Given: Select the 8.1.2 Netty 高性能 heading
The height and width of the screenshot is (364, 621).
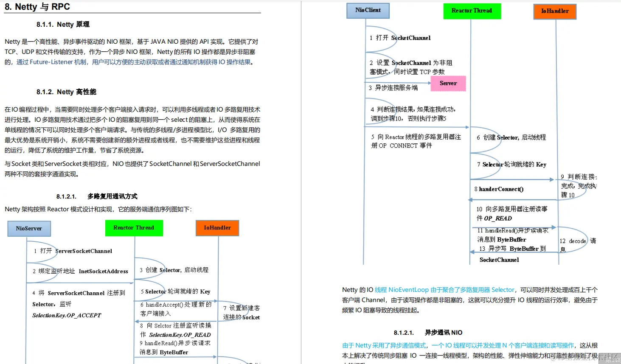Looking at the screenshot, I should click(65, 92).
